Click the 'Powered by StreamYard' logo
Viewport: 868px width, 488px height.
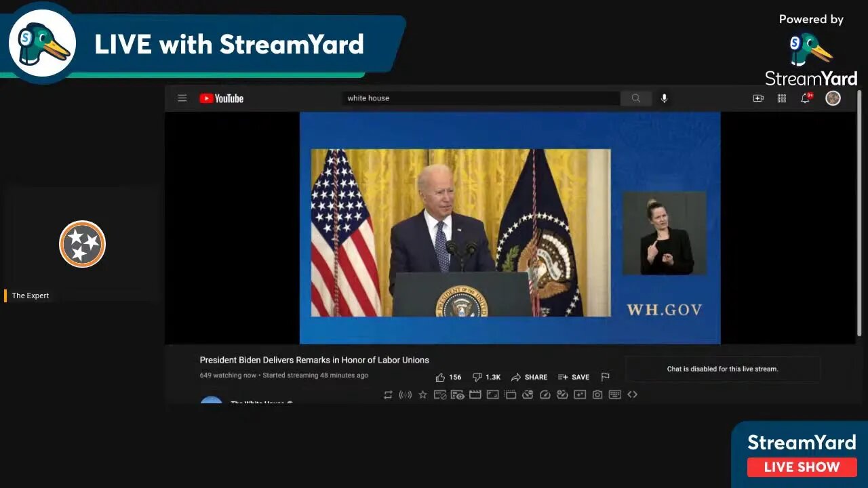point(811,52)
